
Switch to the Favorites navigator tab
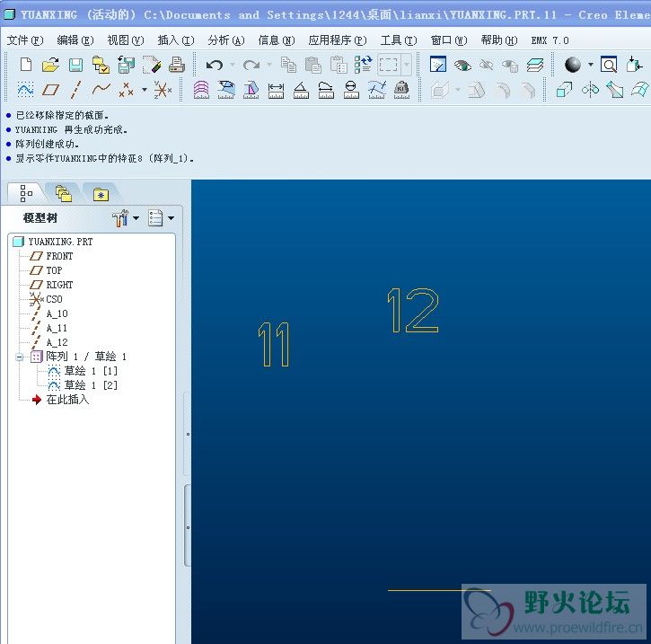101,194
